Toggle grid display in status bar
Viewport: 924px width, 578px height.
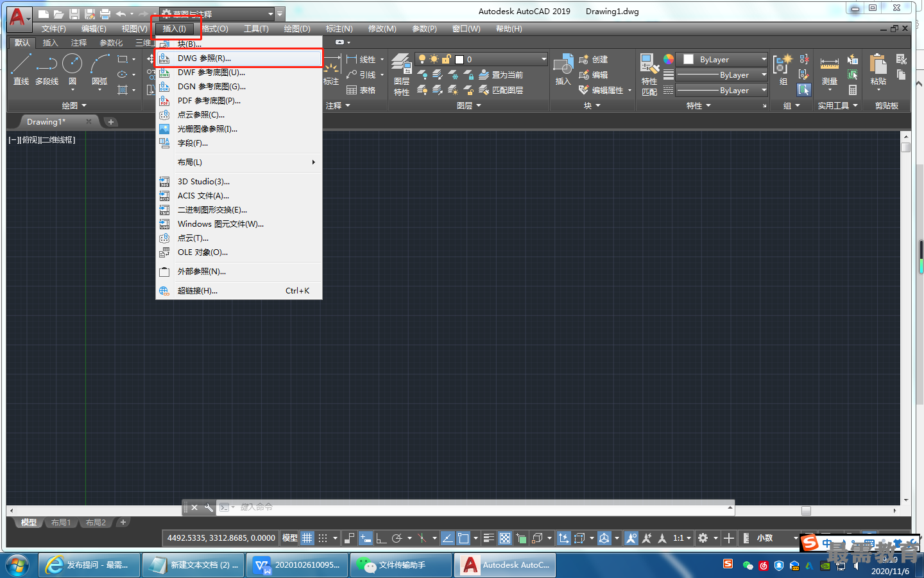[307, 538]
